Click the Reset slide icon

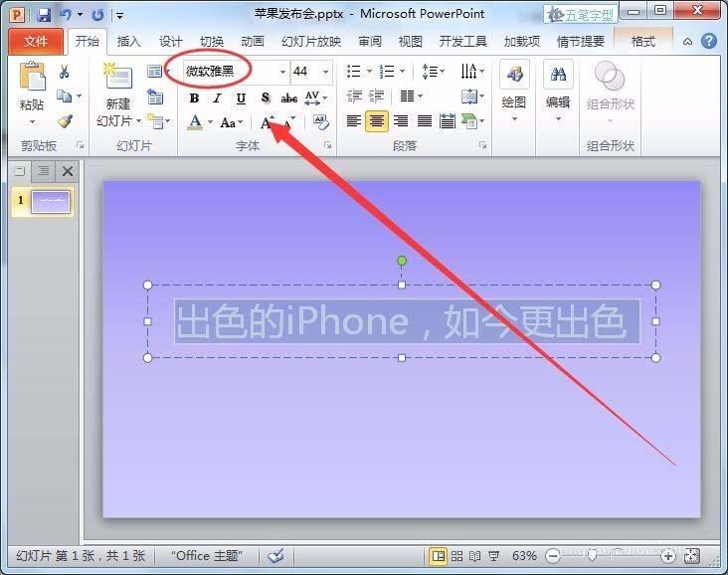154,96
